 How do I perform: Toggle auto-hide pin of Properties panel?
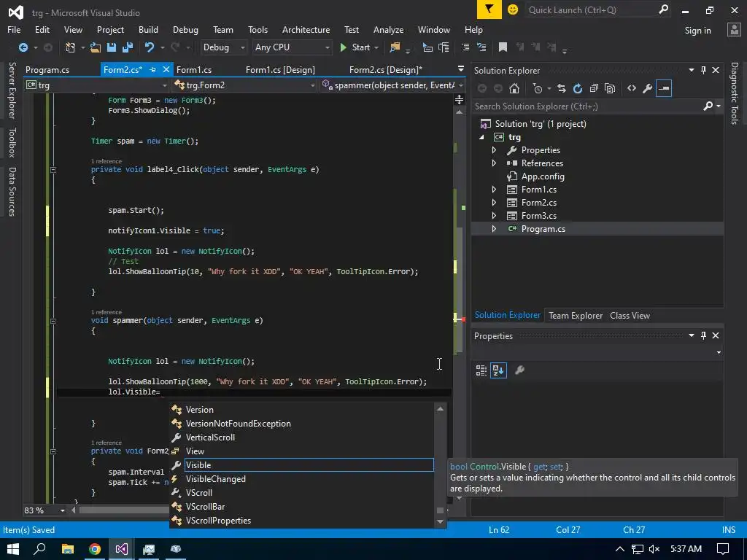click(704, 335)
